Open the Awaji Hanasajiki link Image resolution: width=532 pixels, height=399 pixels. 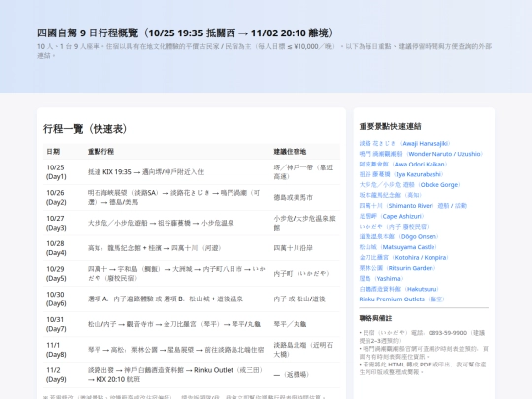405,144
